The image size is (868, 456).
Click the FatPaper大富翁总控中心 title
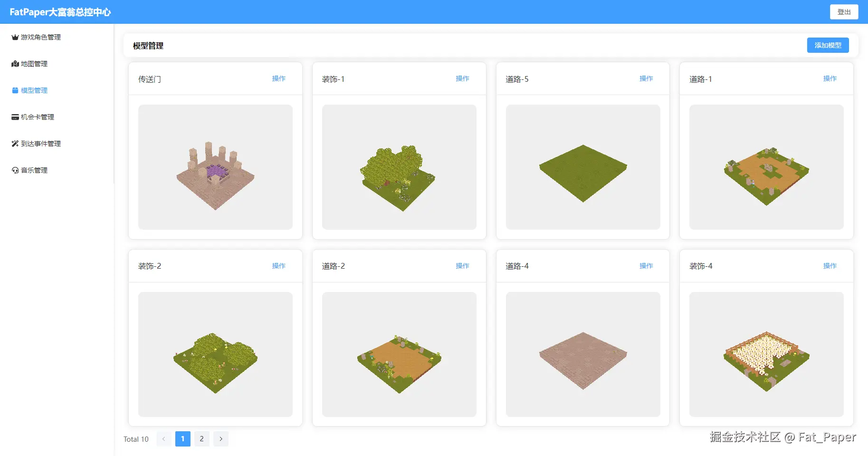[60, 12]
